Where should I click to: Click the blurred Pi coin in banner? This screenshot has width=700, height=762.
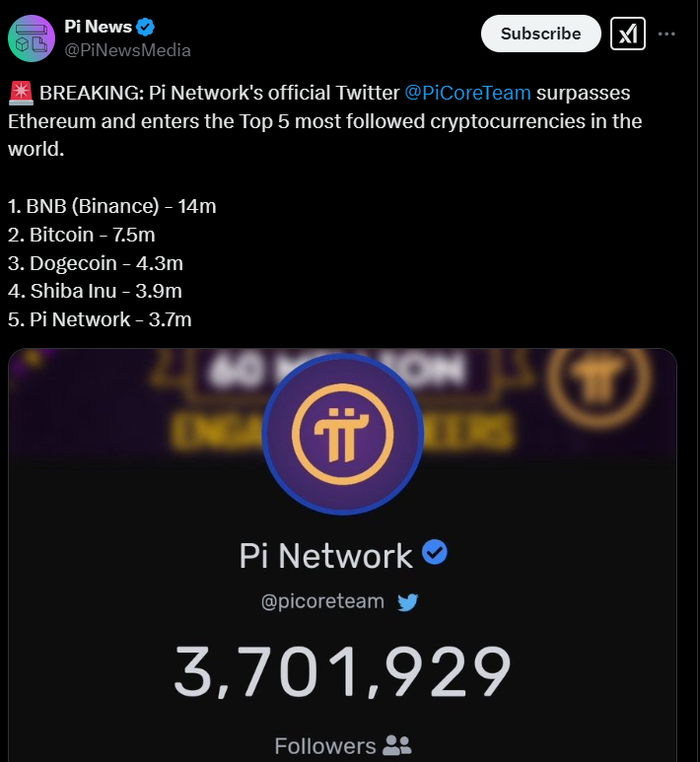[598, 379]
